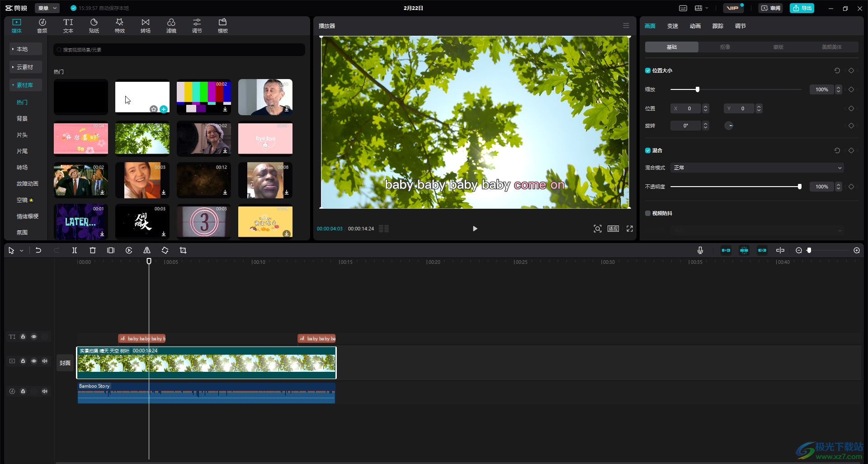
Task: Toggle main track magnet snapping
Action: tap(726, 250)
